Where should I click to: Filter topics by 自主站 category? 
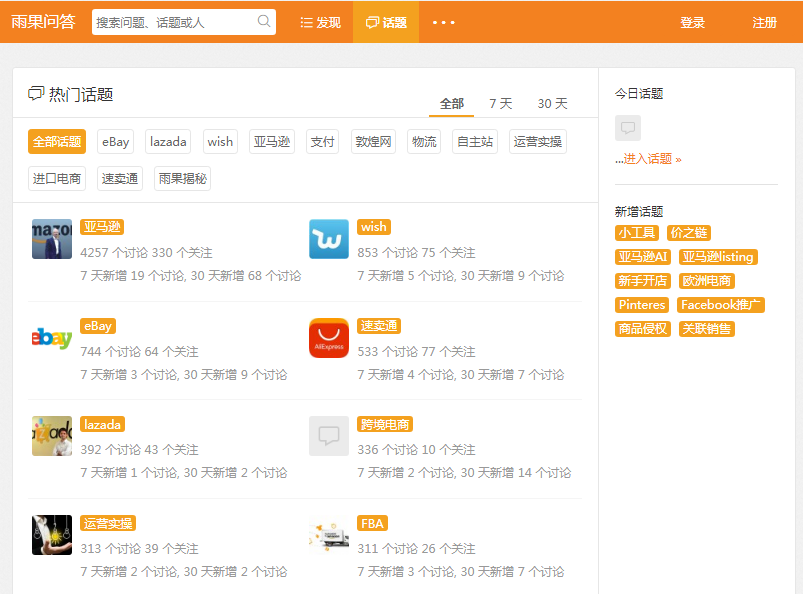click(x=475, y=142)
